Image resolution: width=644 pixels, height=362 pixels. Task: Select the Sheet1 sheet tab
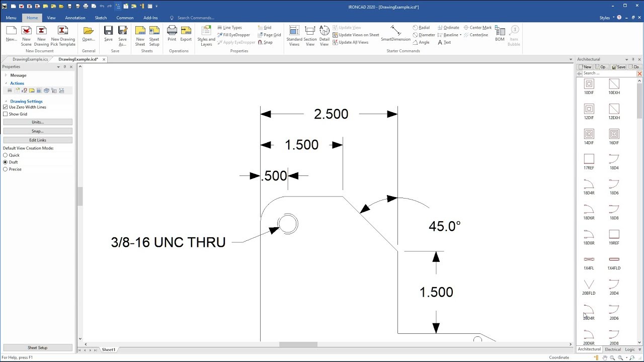pyautogui.click(x=109, y=350)
